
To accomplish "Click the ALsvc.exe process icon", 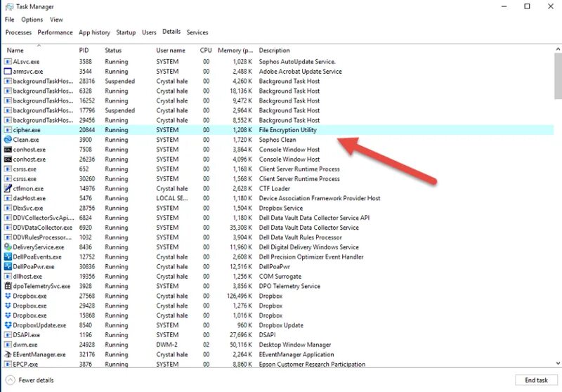I will [8, 62].
